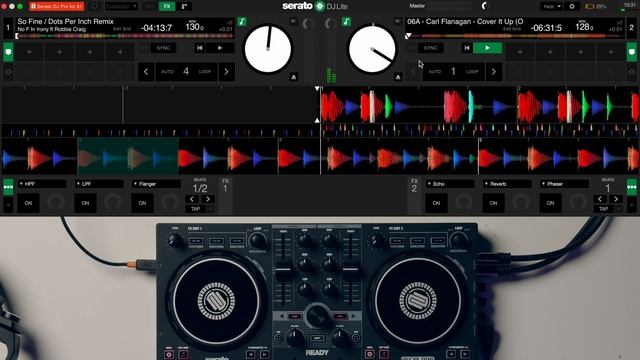Viewport: 640px width, 360px height.
Task: Click SYNC on deck 2
Action: click(431, 48)
